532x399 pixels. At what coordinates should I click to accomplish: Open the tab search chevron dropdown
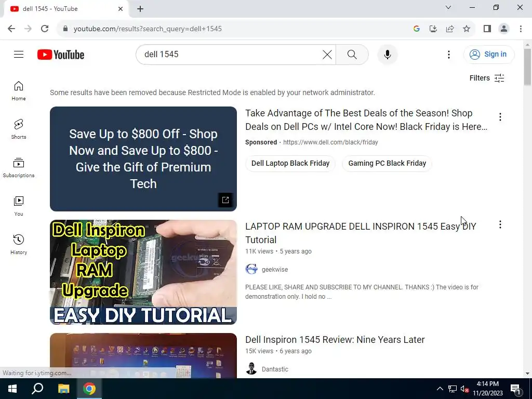[448, 7]
